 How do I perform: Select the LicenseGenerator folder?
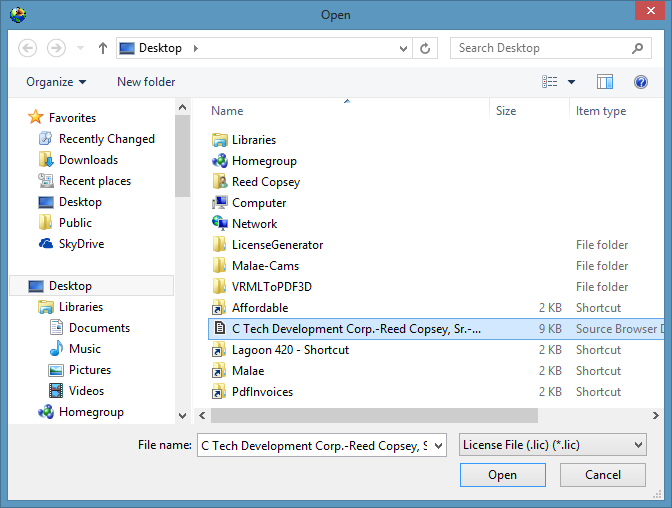[x=277, y=245]
